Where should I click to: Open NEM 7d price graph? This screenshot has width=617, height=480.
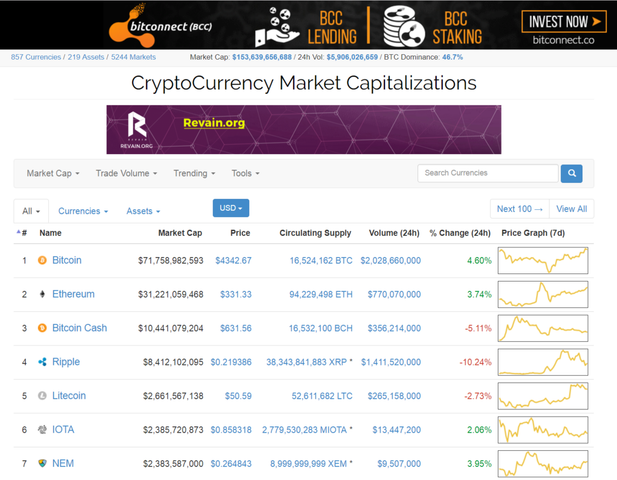click(x=543, y=463)
